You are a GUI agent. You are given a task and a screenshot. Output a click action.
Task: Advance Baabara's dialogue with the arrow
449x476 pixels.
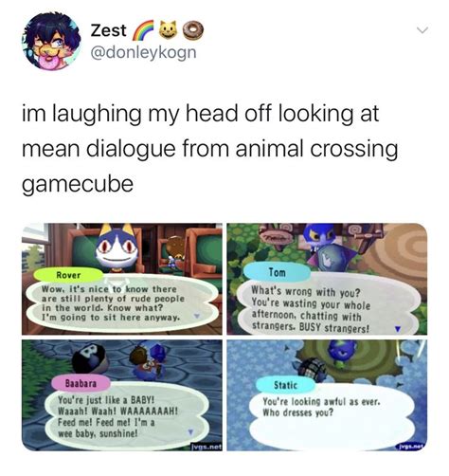[x=190, y=431]
